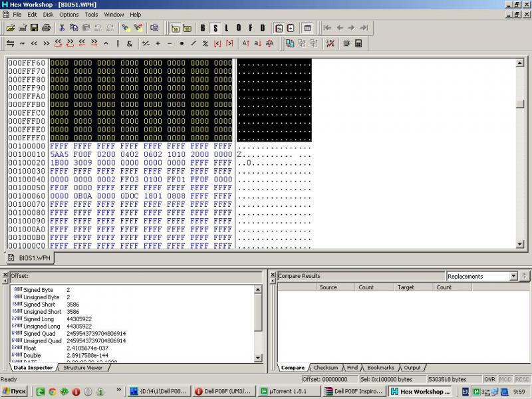Open the Options menu
Viewport: 532px width, 399px height.
69,15
